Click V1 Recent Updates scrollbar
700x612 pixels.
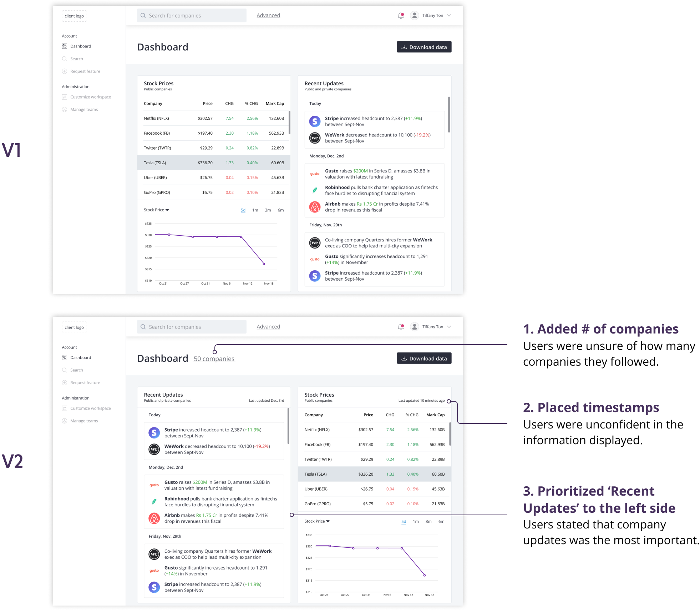tap(449, 114)
